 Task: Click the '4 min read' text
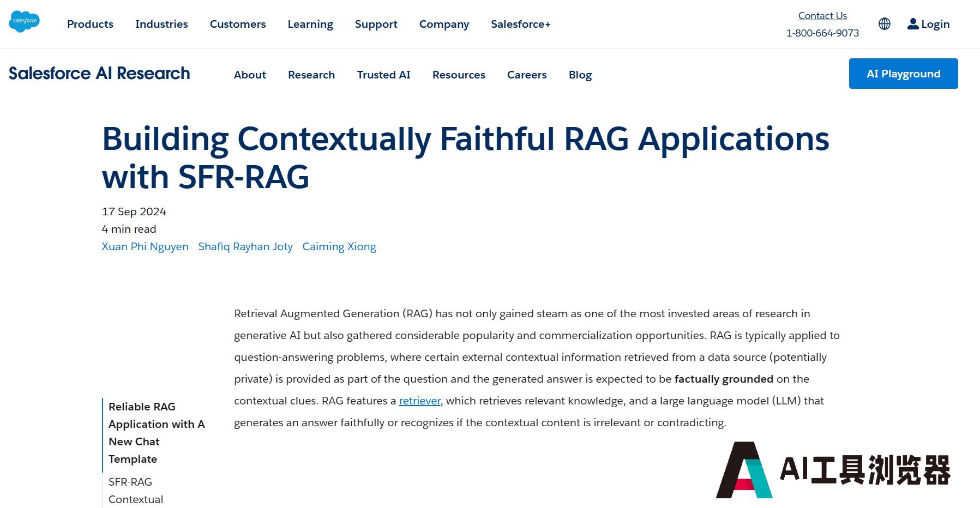pos(129,229)
